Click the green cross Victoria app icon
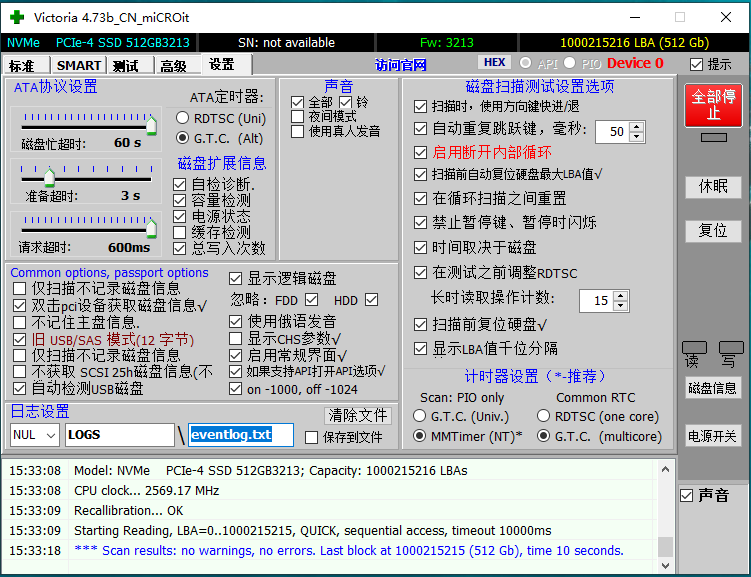The image size is (751, 577). (x=17, y=17)
